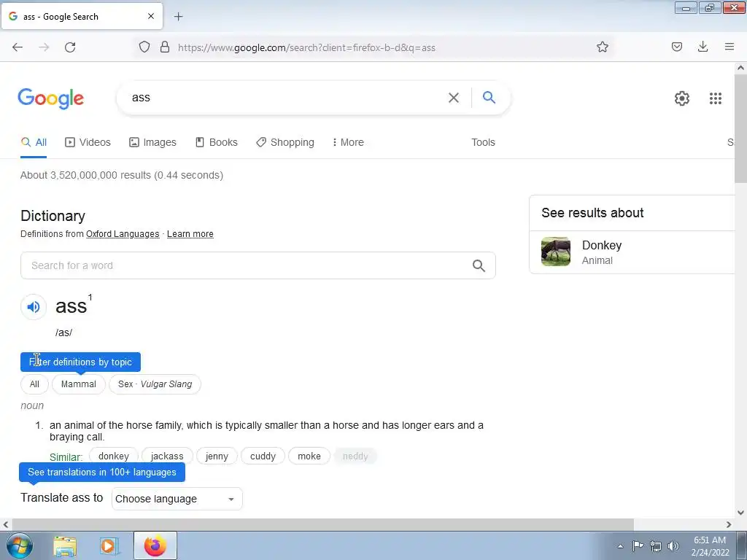Open the Google apps grid

(715, 98)
